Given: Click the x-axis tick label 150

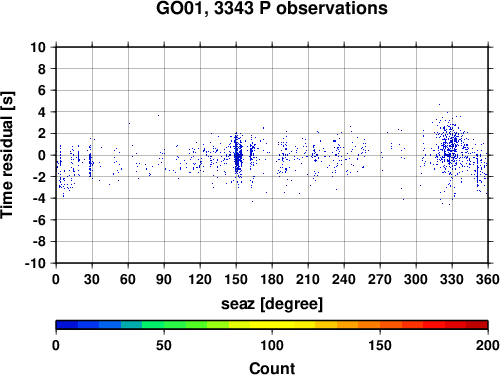Looking at the screenshot, I should (236, 279).
